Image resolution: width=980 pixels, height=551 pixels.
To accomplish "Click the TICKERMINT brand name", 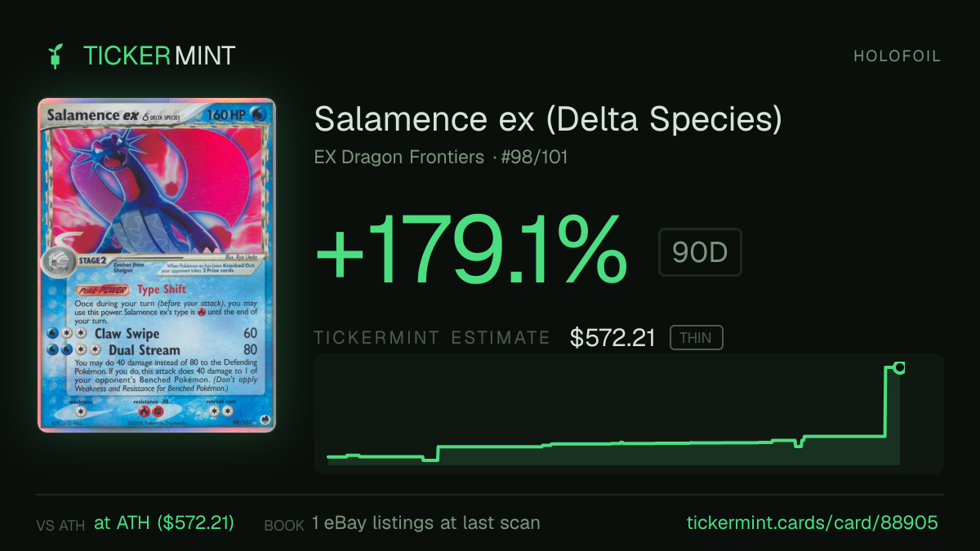I will (159, 56).
